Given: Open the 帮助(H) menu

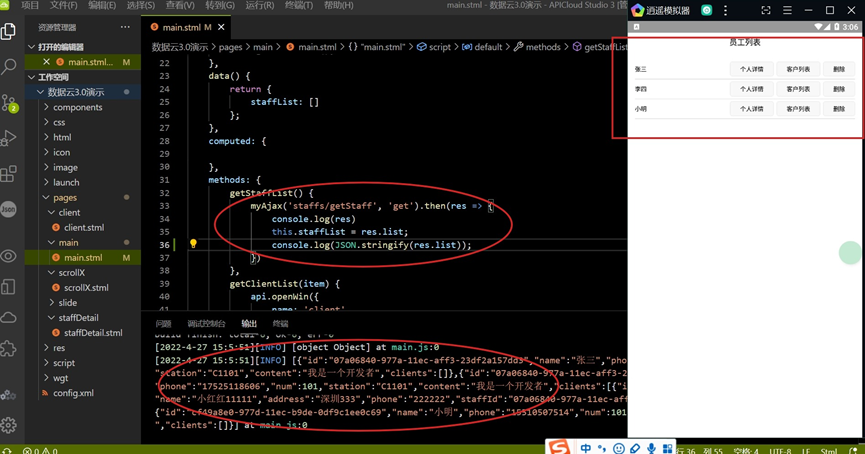Looking at the screenshot, I should click(x=339, y=5).
